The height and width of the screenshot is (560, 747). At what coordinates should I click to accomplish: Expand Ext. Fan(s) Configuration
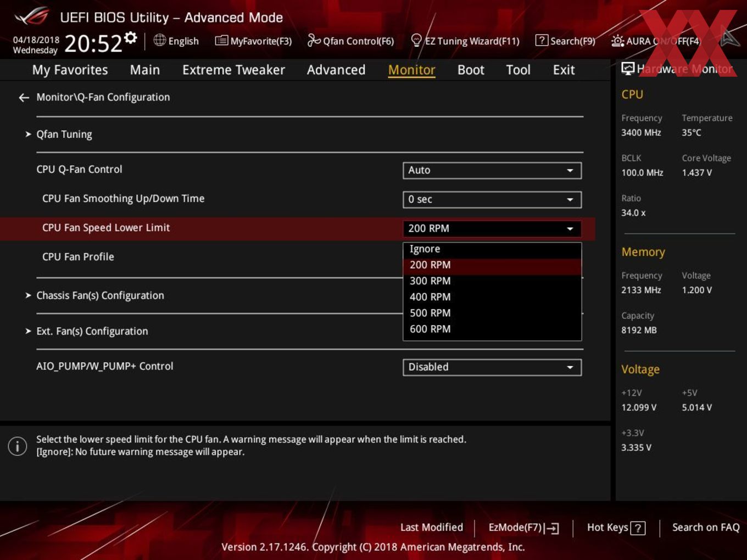(x=92, y=331)
